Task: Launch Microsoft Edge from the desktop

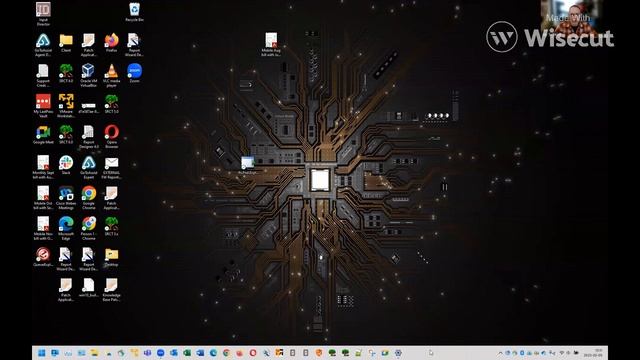Action: [x=66, y=229]
